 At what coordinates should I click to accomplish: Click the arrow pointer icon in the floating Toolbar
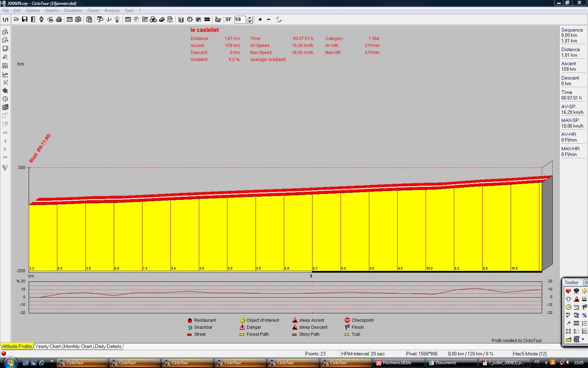coord(568,323)
